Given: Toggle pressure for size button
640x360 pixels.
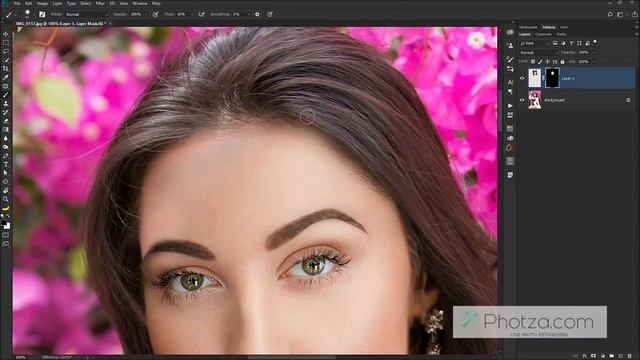Looking at the screenshot, I should [270, 14].
